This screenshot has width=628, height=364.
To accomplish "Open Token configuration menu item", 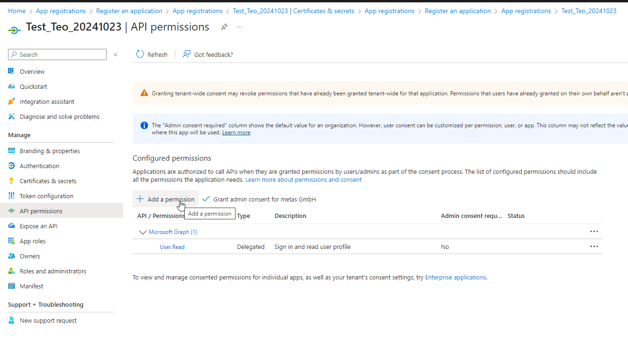I will pos(47,196).
